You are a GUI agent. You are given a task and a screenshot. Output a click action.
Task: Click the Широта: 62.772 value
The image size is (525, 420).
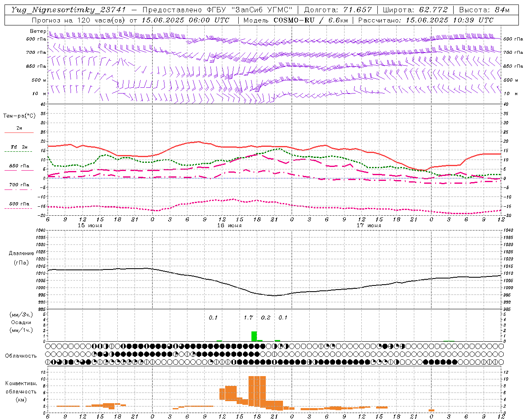click(x=415, y=10)
